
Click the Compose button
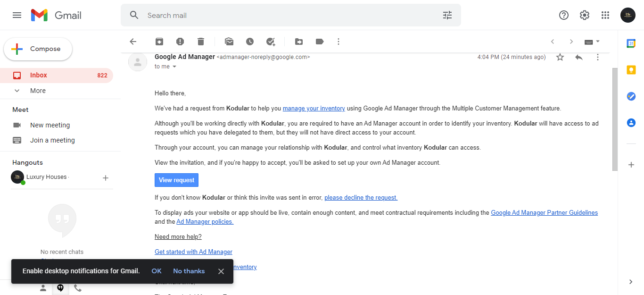coord(38,49)
